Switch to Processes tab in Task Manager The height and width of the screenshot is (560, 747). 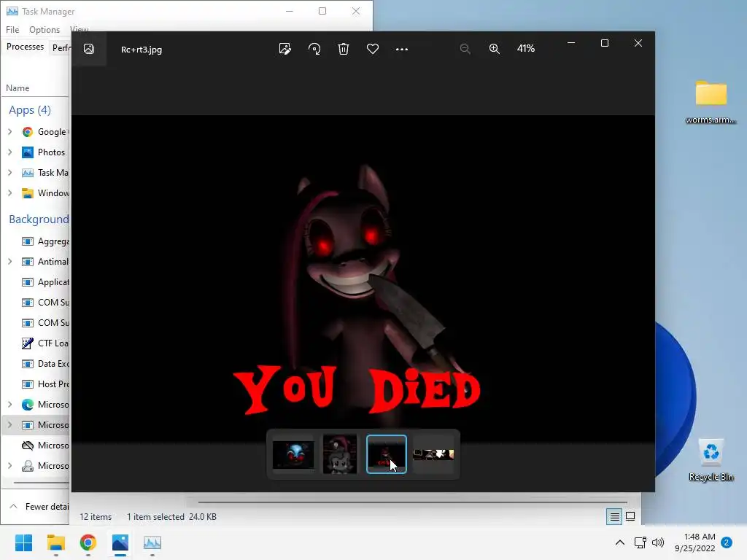(x=25, y=47)
